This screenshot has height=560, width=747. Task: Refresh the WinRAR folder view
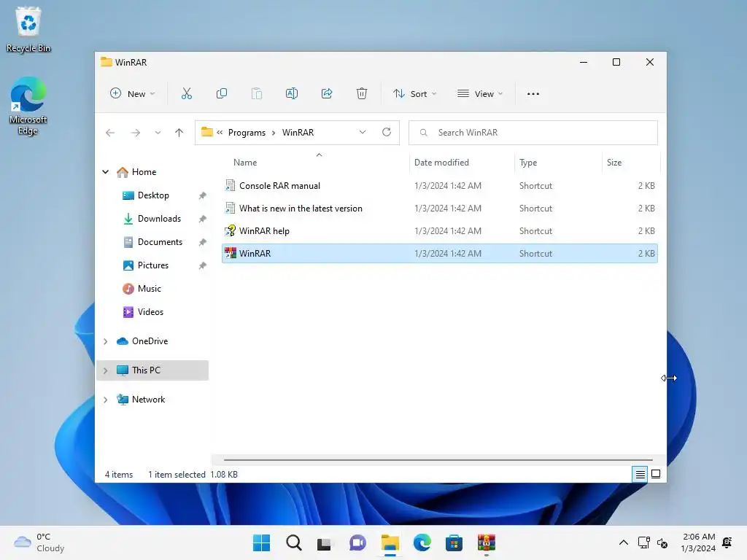[387, 133]
